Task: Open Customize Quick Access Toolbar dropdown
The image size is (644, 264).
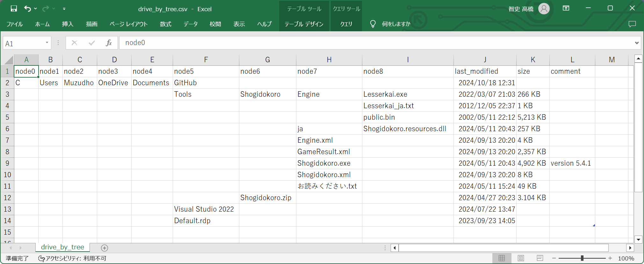Action: (x=64, y=9)
